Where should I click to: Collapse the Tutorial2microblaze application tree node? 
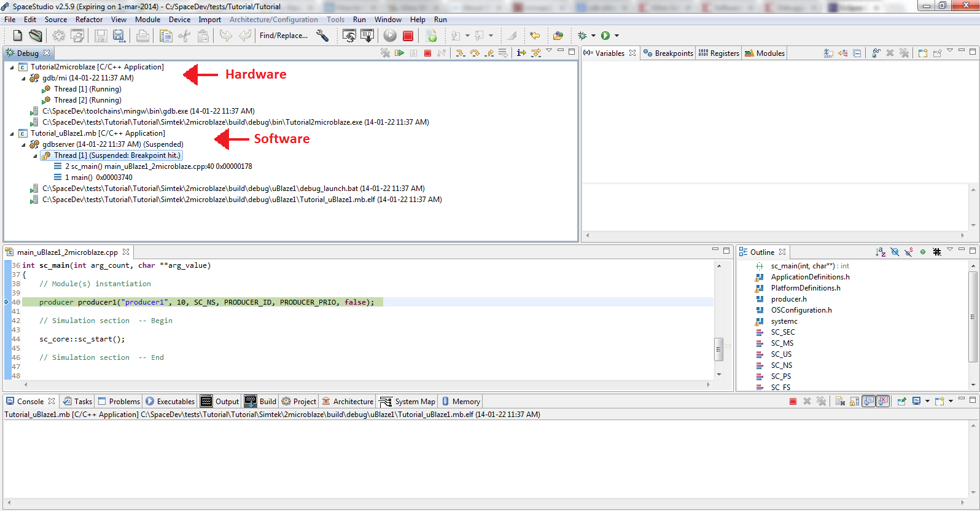12,68
